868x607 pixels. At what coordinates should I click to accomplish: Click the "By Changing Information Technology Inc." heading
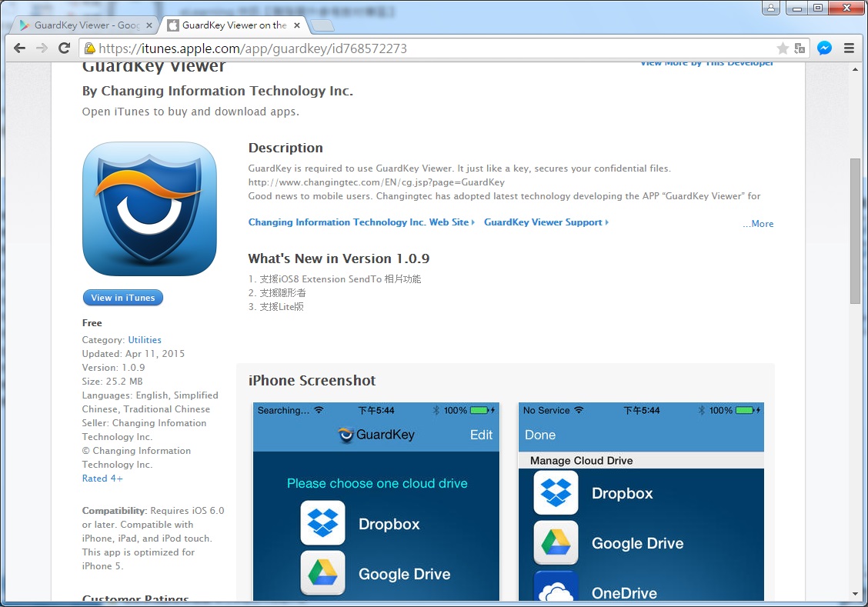coord(218,91)
